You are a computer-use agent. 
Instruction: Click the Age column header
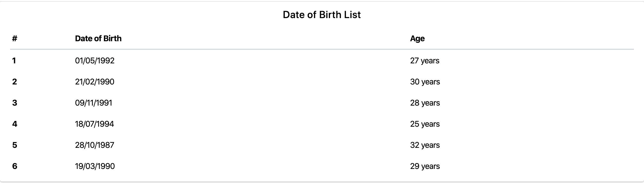click(417, 39)
